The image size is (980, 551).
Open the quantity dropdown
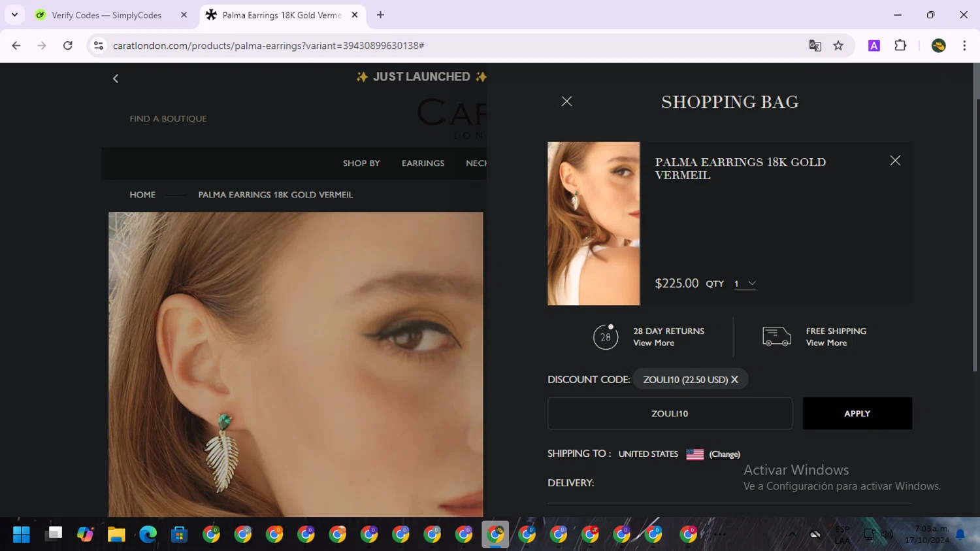pos(744,284)
